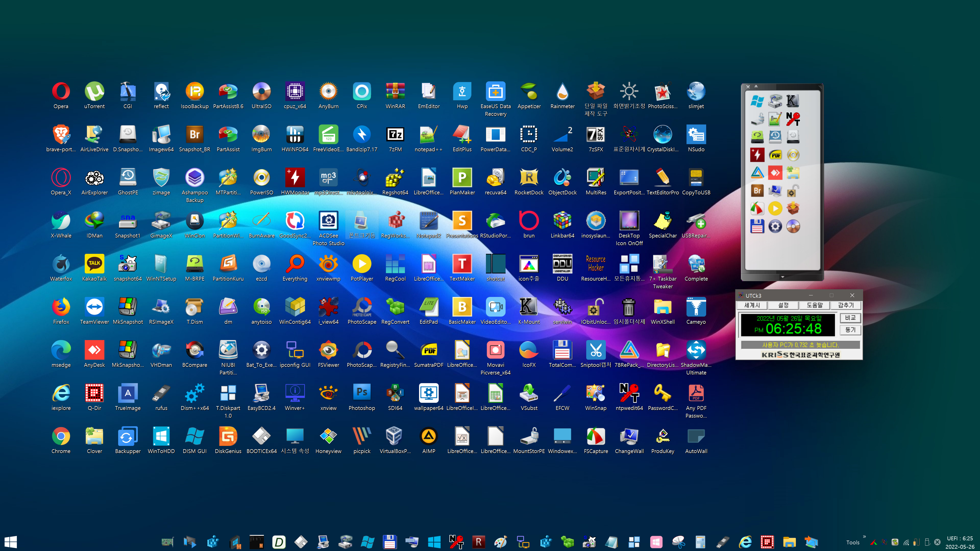Launch AIMP desktop shortcut
Screen dimensions: 980x551
pos(428,440)
